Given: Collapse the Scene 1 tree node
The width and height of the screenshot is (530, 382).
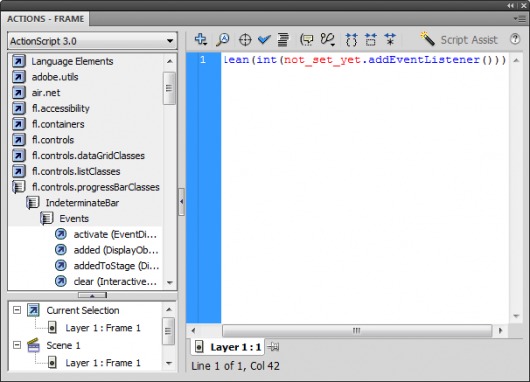Looking at the screenshot, I should click(x=17, y=345).
